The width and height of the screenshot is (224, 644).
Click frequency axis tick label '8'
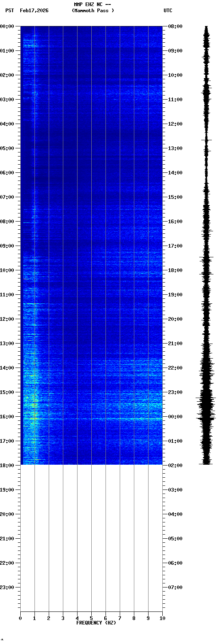click(x=134, y=618)
